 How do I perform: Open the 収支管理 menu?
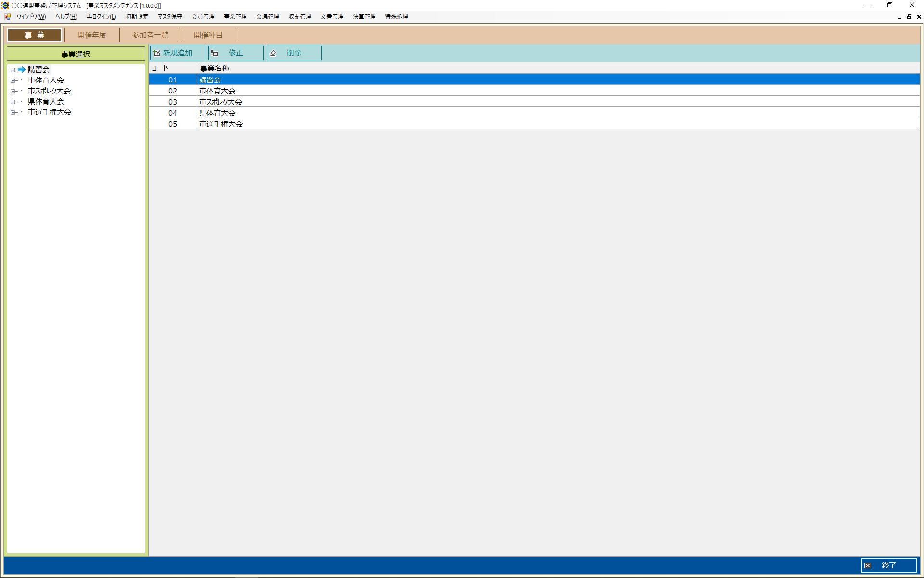(299, 17)
